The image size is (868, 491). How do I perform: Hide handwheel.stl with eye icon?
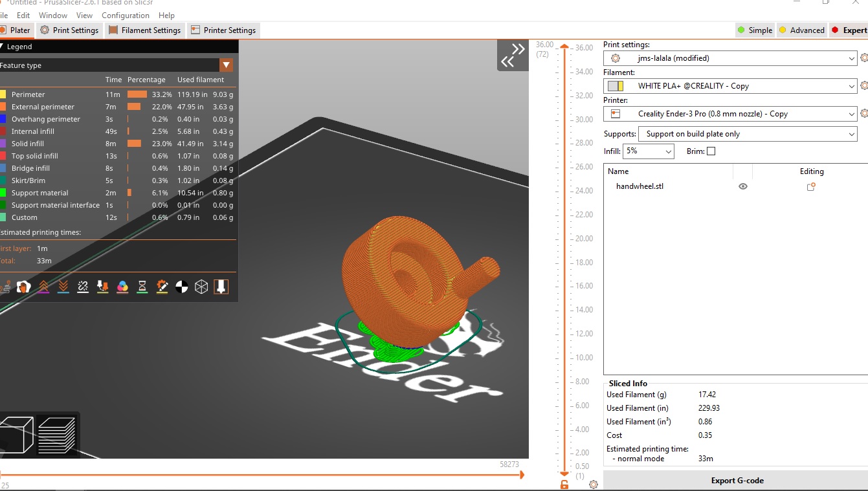(x=743, y=186)
